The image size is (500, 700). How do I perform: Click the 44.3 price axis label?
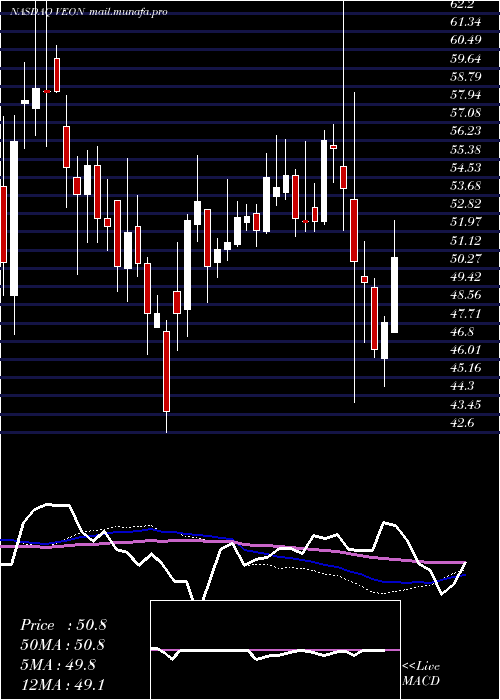[463, 386]
